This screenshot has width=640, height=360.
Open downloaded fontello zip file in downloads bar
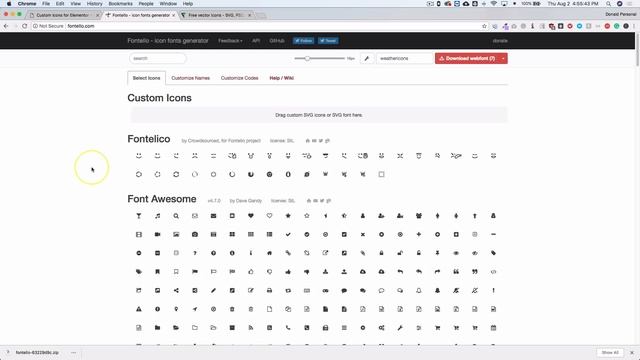(37, 353)
